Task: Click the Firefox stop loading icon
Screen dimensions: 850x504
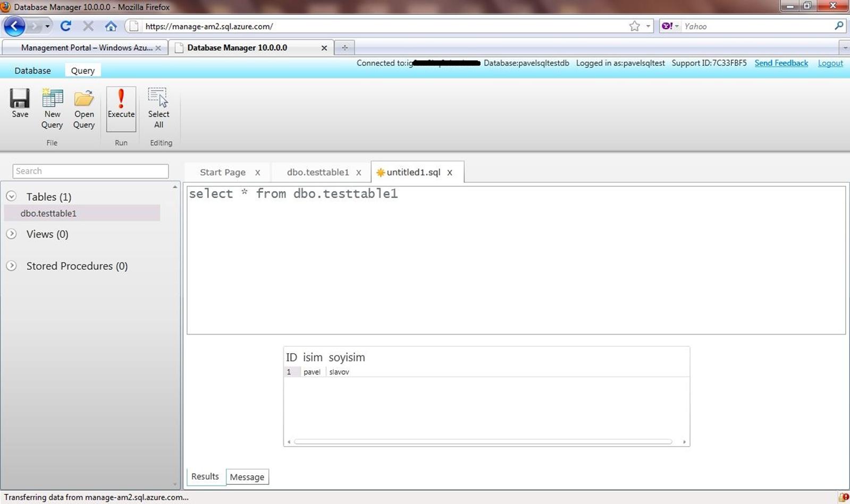Action: click(x=88, y=26)
